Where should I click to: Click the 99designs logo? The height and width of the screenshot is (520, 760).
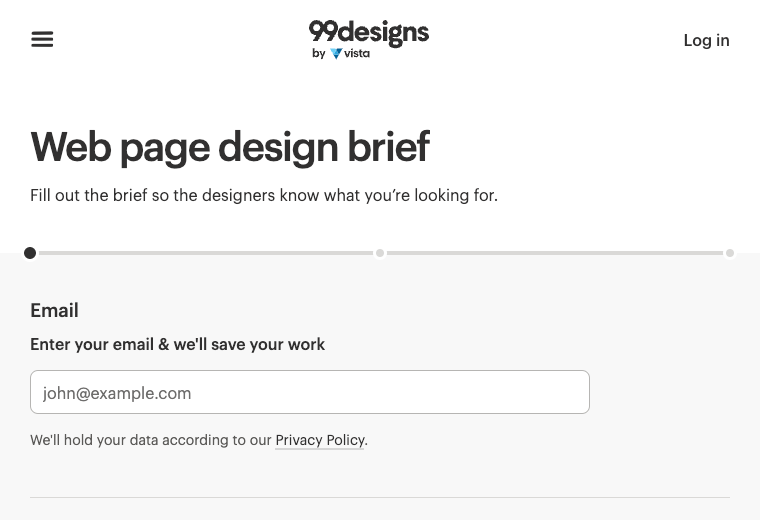point(368,33)
